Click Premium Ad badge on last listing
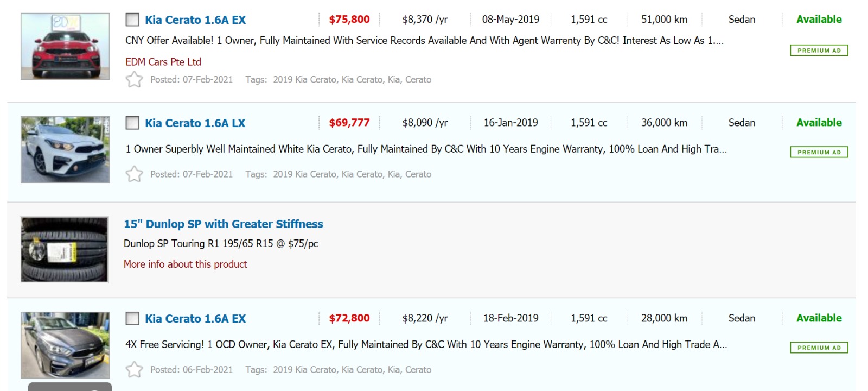 [819, 348]
